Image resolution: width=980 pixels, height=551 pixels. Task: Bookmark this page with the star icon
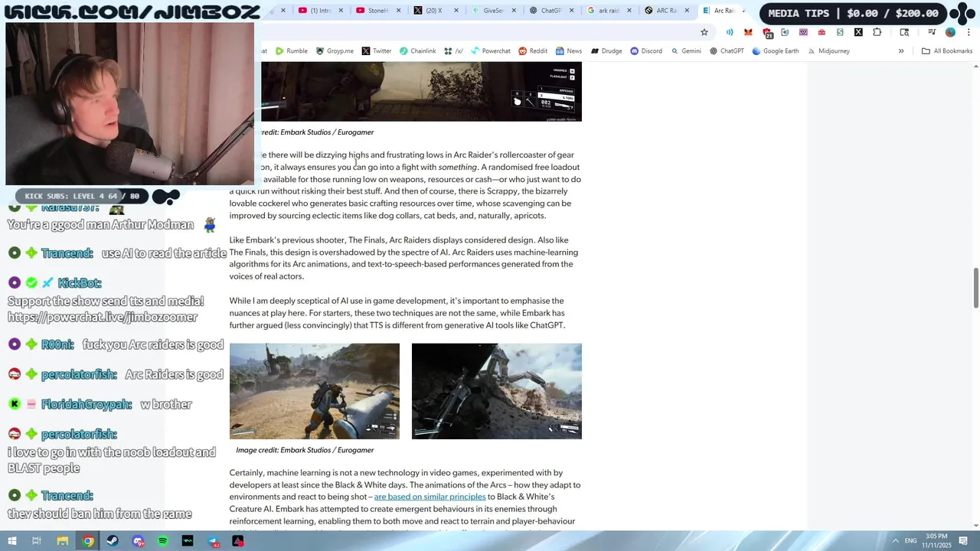[x=704, y=32]
